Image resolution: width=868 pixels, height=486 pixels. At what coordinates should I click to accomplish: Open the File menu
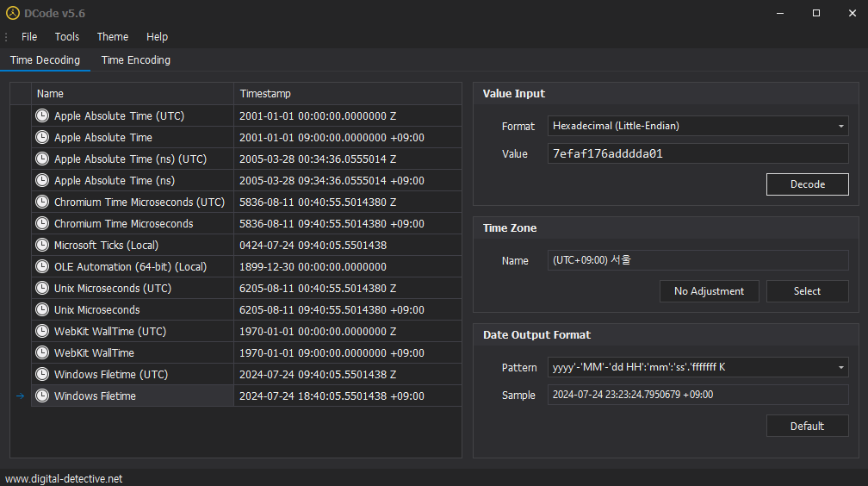29,36
